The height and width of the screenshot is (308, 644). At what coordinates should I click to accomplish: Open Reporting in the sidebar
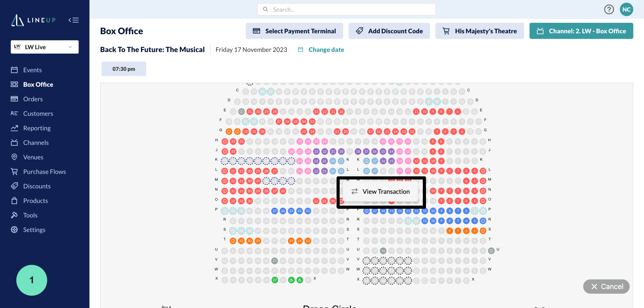pyautogui.click(x=37, y=128)
